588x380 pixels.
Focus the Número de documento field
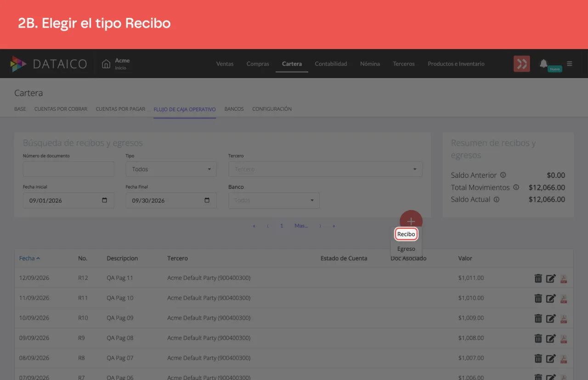(x=68, y=169)
